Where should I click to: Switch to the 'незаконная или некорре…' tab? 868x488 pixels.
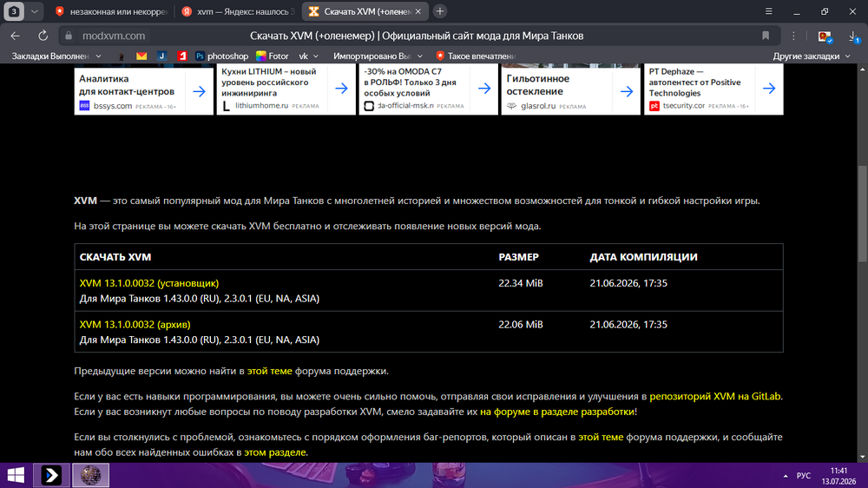(x=112, y=11)
